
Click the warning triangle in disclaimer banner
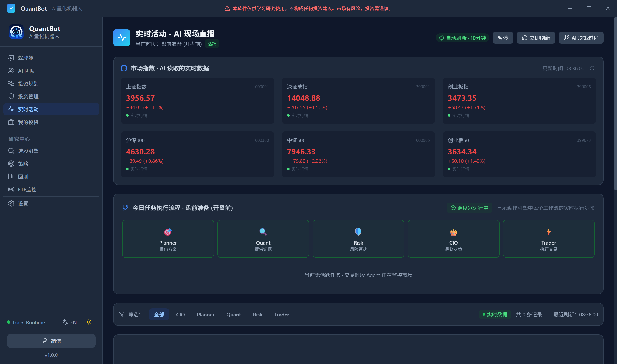[x=227, y=9]
